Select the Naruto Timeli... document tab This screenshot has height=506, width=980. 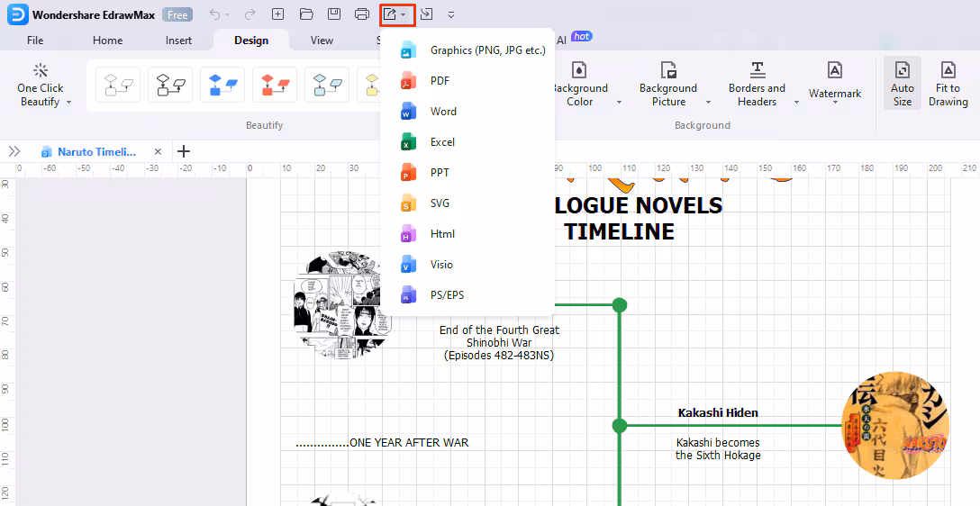tap(97, 152)
